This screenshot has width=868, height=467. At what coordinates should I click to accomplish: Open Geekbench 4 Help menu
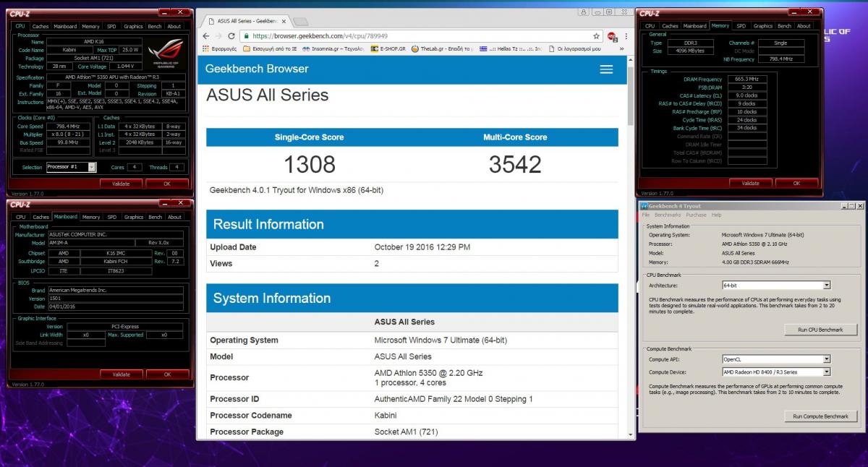[716, 215]
